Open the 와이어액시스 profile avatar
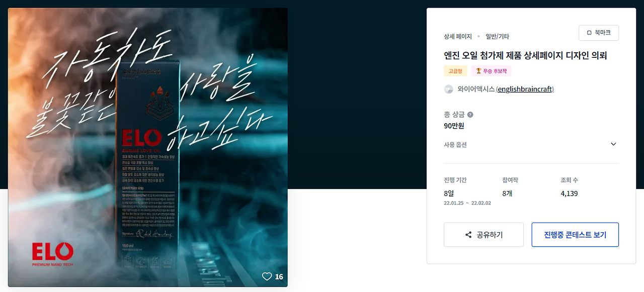Image resolution: width=644 pixels, height=292 pixels. [449, 89]
